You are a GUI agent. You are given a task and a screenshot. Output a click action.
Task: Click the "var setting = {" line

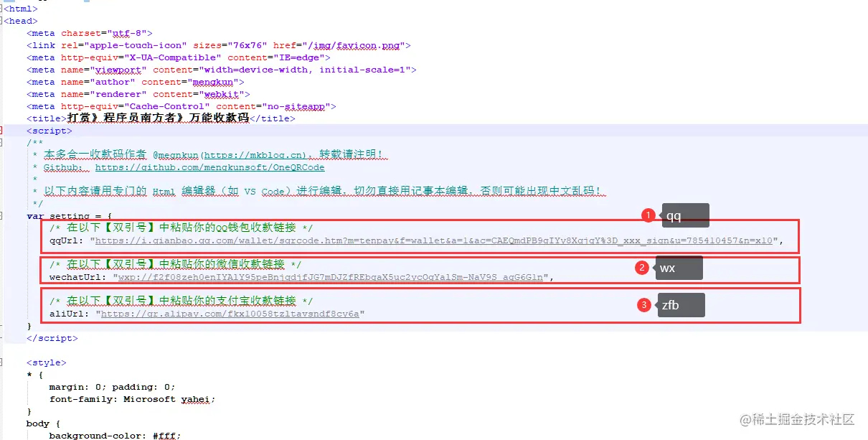click(69, 216)
